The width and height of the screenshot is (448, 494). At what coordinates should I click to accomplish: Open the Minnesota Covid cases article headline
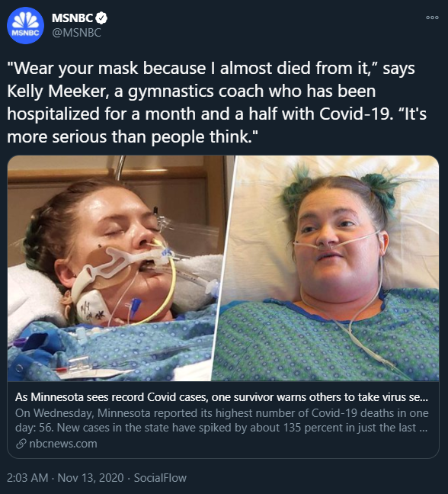pos(222,397)
